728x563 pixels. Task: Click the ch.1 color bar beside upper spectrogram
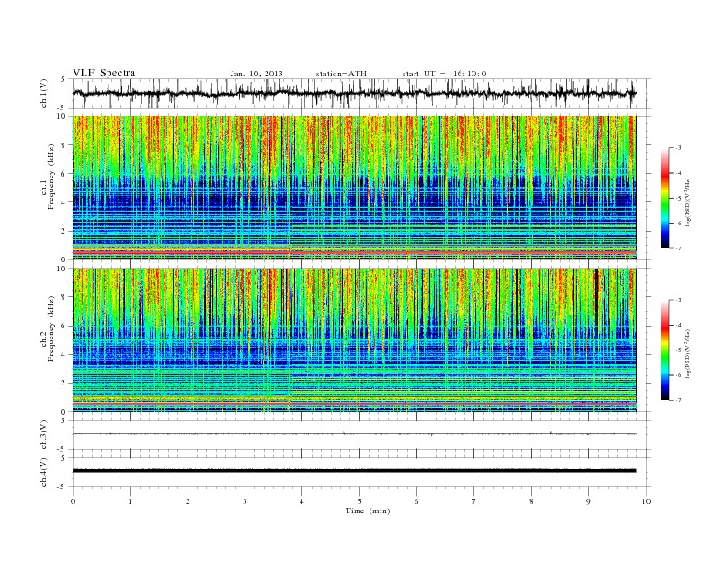[665, 198]
